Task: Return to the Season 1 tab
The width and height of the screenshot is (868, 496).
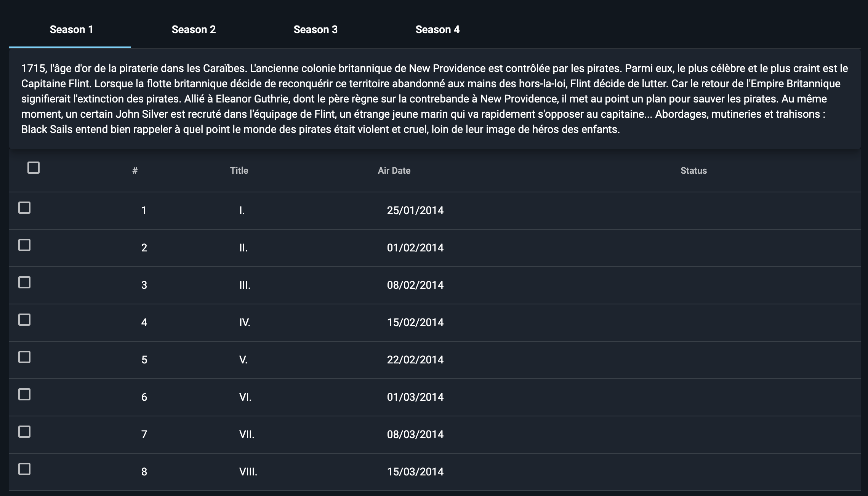Action: (72, 30)
